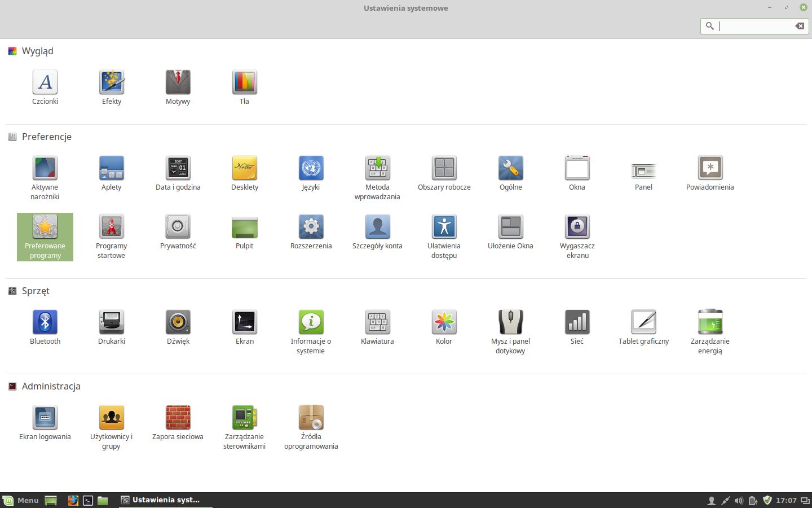This screenshot has height=508, width=812.
Task: Launch Firefox from the panel
Action: 73,500
